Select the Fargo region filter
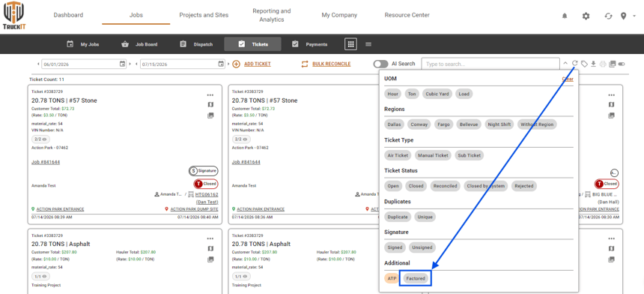 [x=443, y=124]
